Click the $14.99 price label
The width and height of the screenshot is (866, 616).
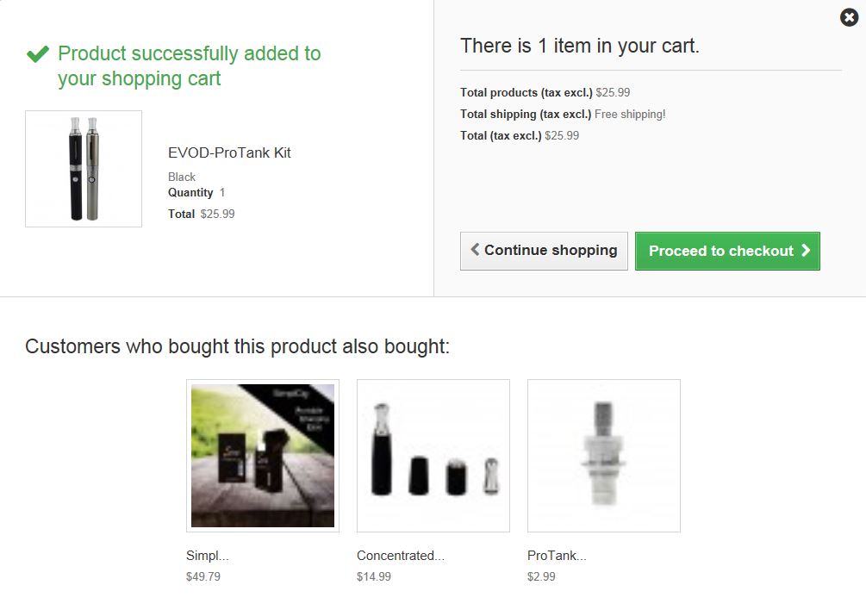pyautogui.click(x=374, y=576)
